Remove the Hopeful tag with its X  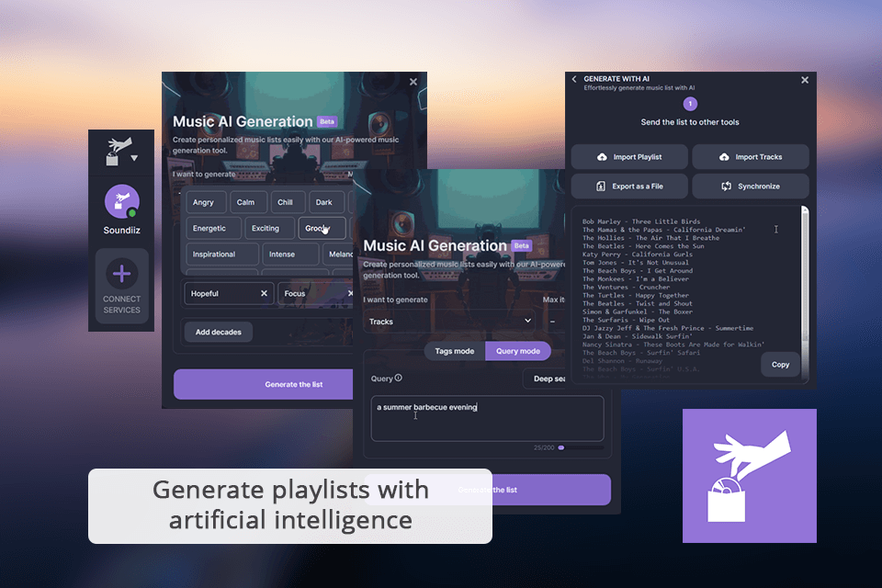(264, 294)
